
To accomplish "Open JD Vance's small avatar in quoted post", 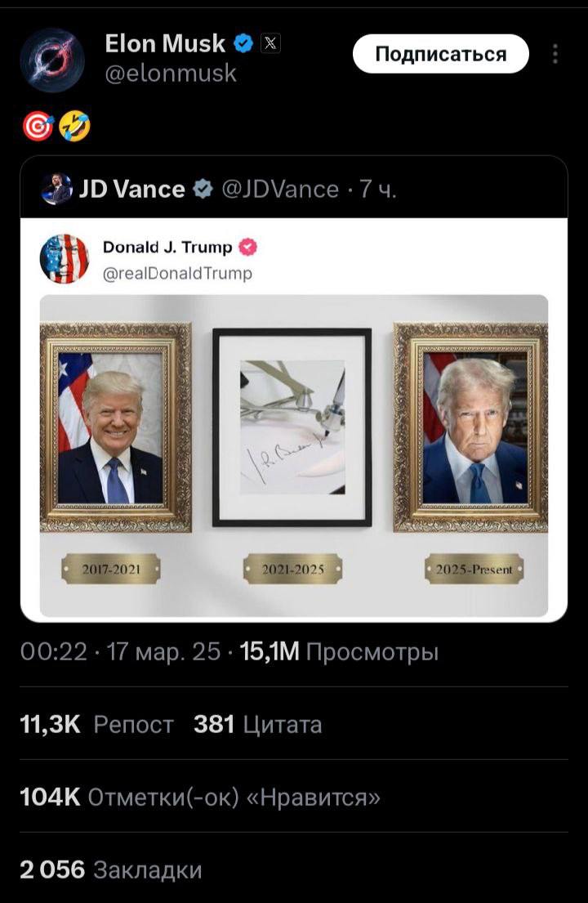I will click(56, 189).
